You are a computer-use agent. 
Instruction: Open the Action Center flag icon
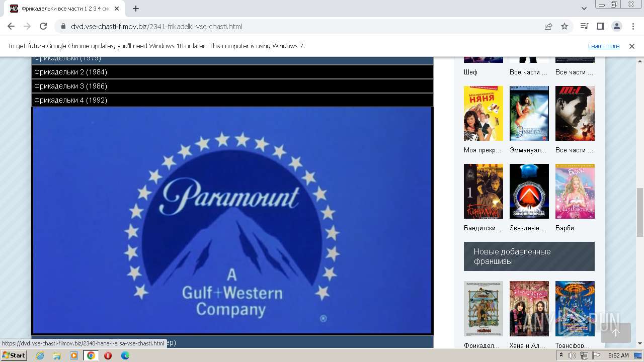[596, 355]
